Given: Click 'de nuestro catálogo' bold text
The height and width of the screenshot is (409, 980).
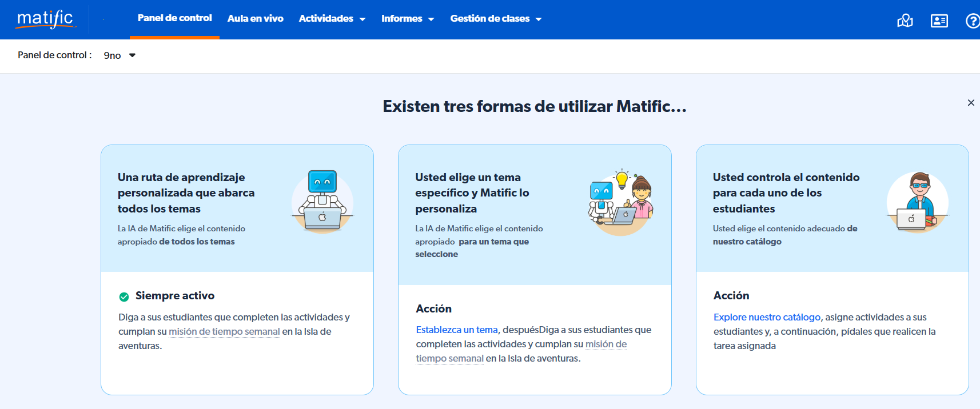Looking at the screenshot, I should [785, 235].
